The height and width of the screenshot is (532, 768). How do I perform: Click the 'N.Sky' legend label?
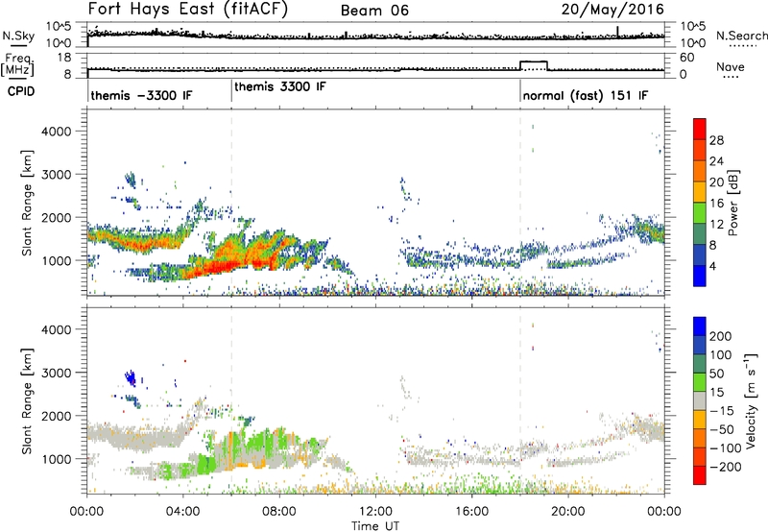18,36
